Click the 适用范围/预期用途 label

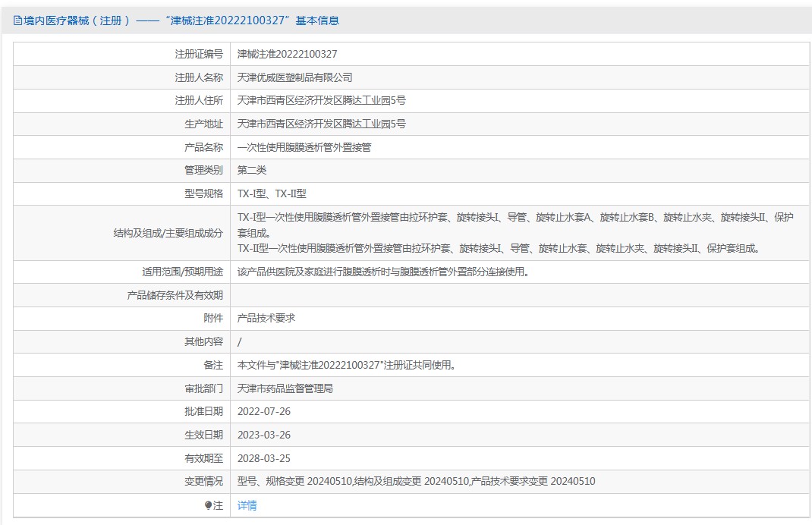tap(183, 272)
